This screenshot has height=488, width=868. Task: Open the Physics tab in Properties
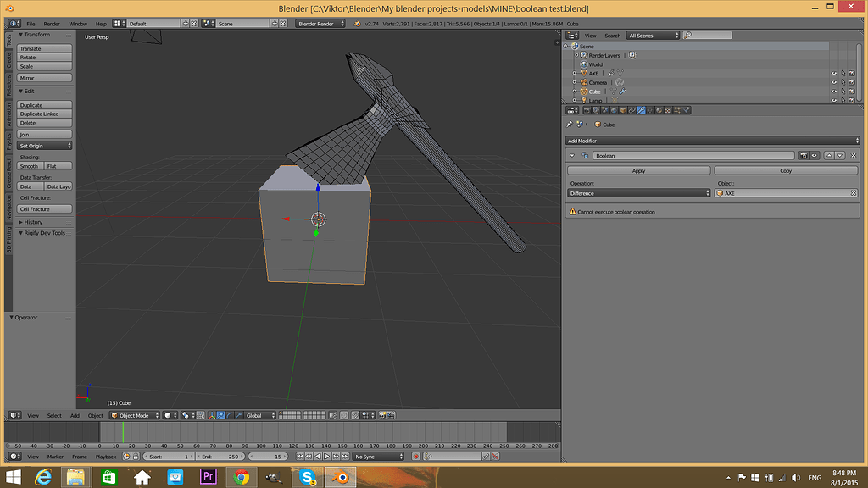click(687, 110)
